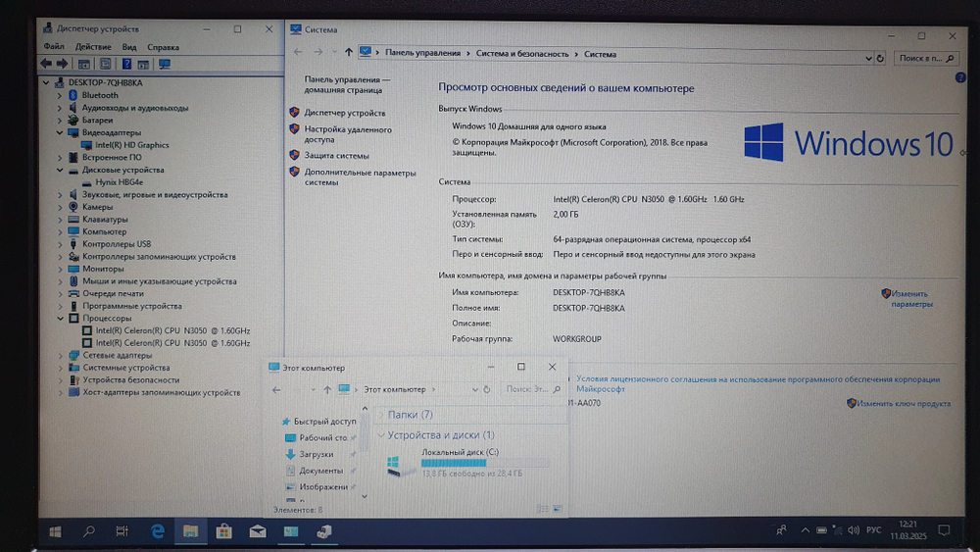980x552 pixels.
Task: Open Диспетчер устройств link in side panel
Action: coord(344,113)
